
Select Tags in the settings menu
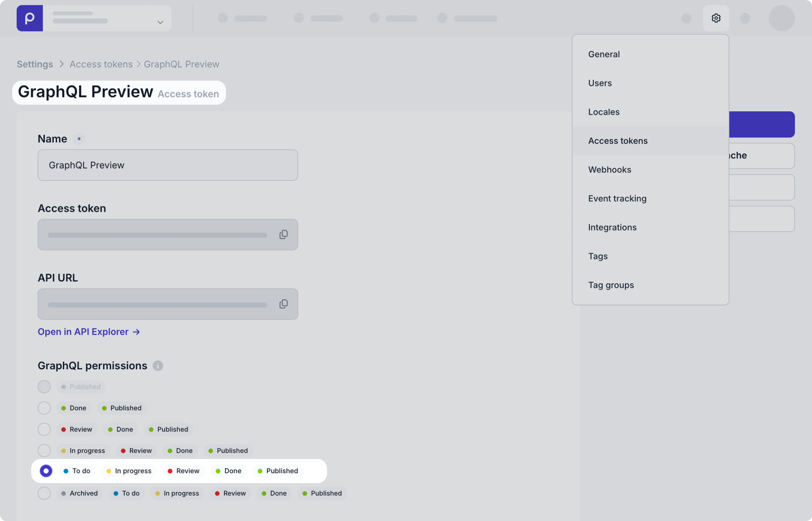(x=598, y=256)
